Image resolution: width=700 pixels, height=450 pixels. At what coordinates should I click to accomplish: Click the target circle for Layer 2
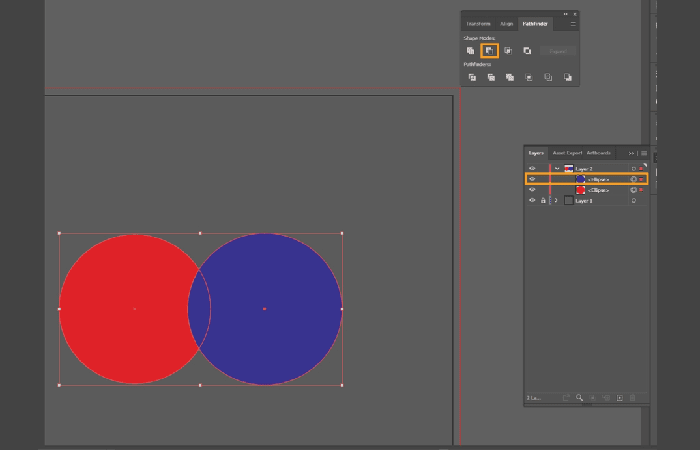[633, 169]
